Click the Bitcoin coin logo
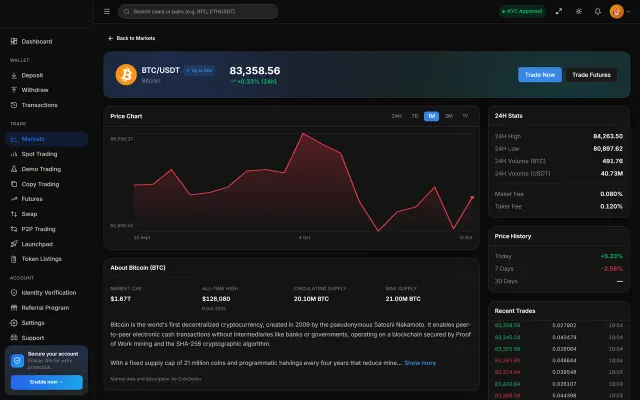The width and height of the screenshot is (640, 400). (126, 74)
